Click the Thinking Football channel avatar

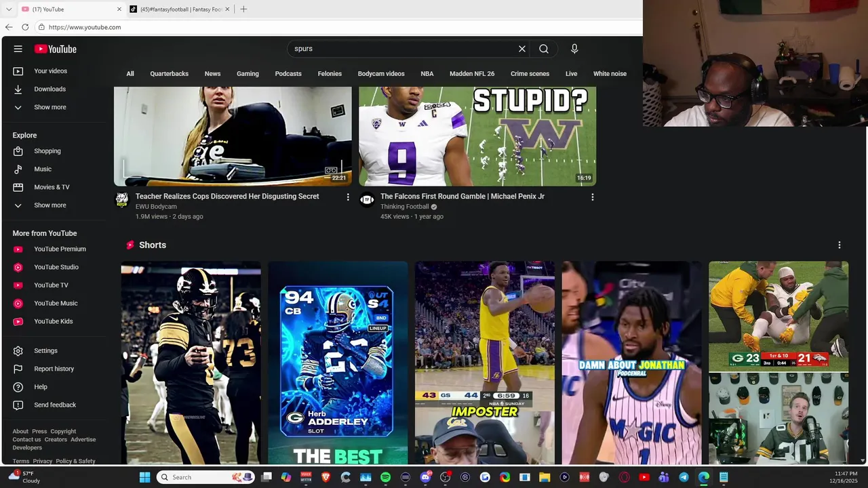(x=367, y=199)
